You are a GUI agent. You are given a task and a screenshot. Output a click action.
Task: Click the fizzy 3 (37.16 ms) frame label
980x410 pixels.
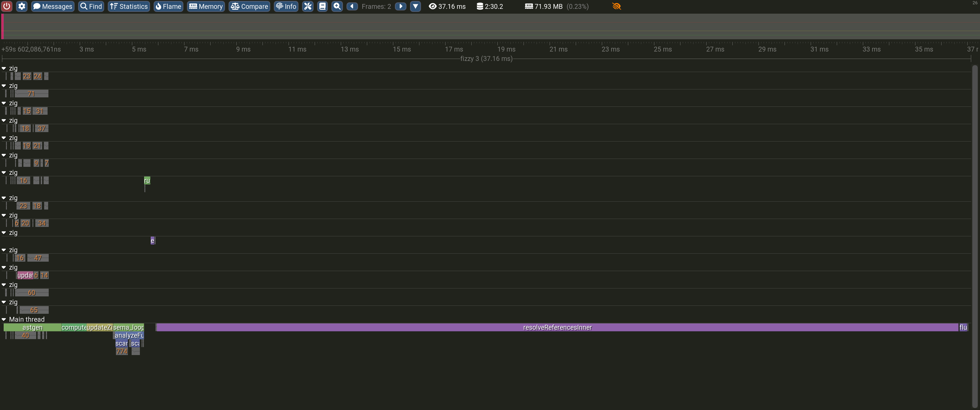pos(486,59)
